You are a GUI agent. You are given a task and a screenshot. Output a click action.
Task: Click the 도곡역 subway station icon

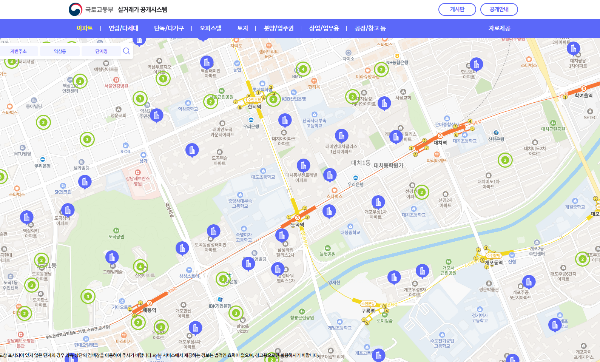tap(297, 217)
